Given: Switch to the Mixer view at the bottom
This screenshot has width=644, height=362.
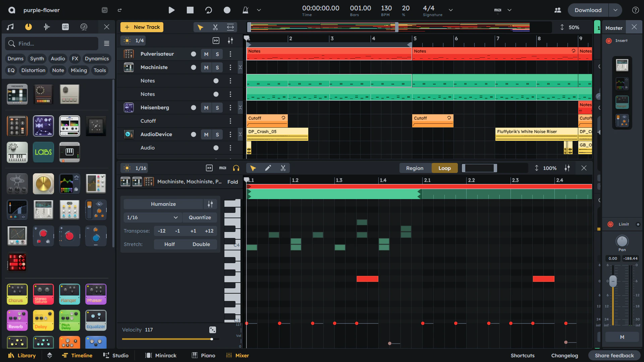Looking at the screenshot, I should 237,355.
